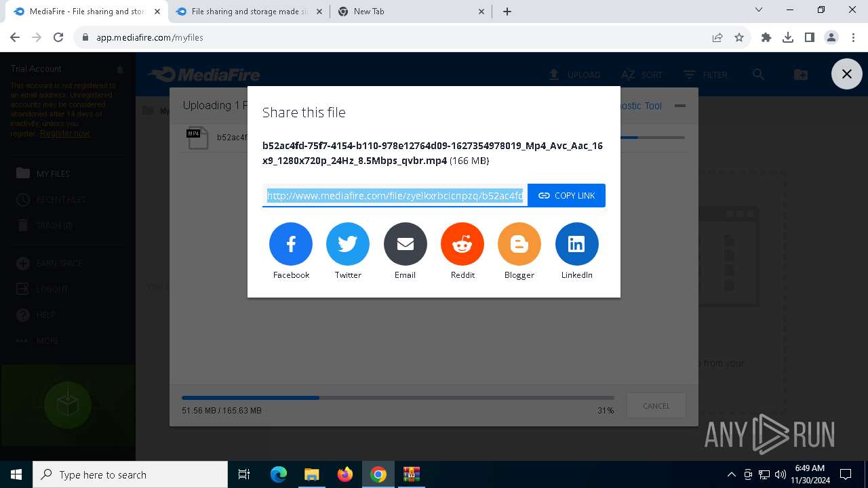This screenshot has height=488, width=868.
Task: Click the MP4 file icon in upload list
Action: (x=197, y=138)
